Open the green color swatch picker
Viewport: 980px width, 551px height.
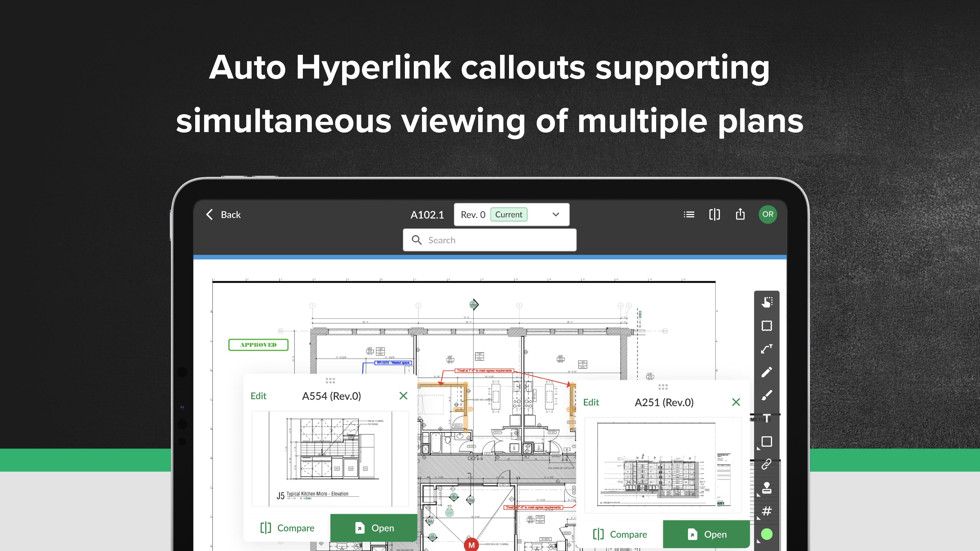click(767, 534)
